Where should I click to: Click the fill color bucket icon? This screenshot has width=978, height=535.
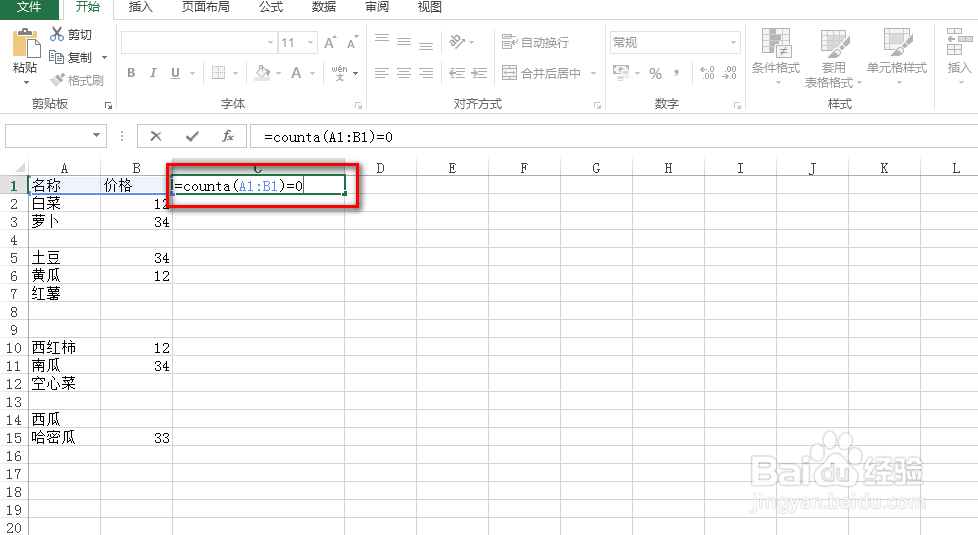click(263, 73)
